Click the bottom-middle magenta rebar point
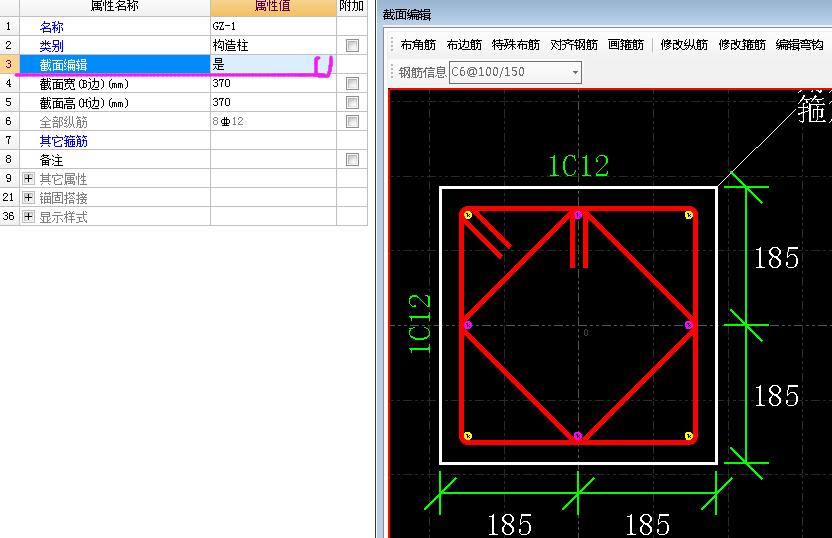 click(578, 436)
